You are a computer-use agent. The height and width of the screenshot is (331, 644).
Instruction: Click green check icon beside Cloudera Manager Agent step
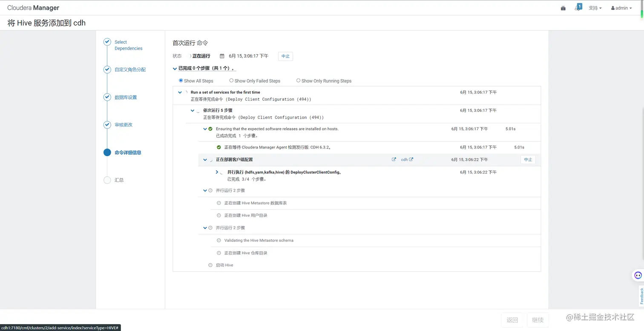click(219, 147)
